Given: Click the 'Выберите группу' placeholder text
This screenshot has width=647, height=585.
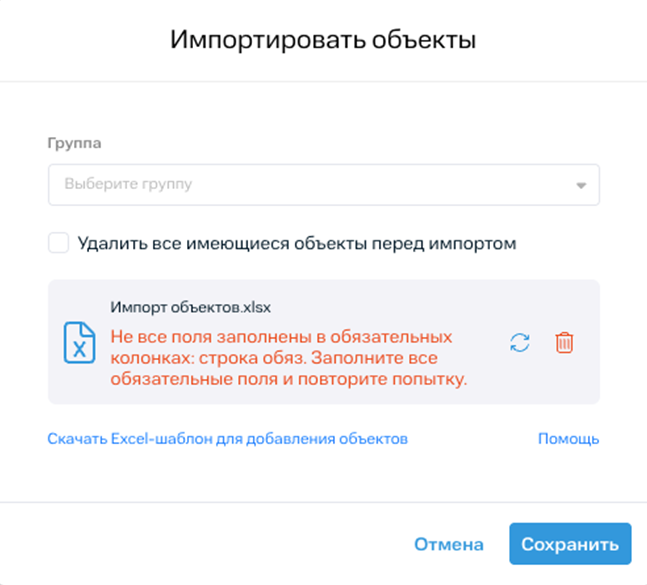Looking at the screenshot, I should [x=128, y=185].
